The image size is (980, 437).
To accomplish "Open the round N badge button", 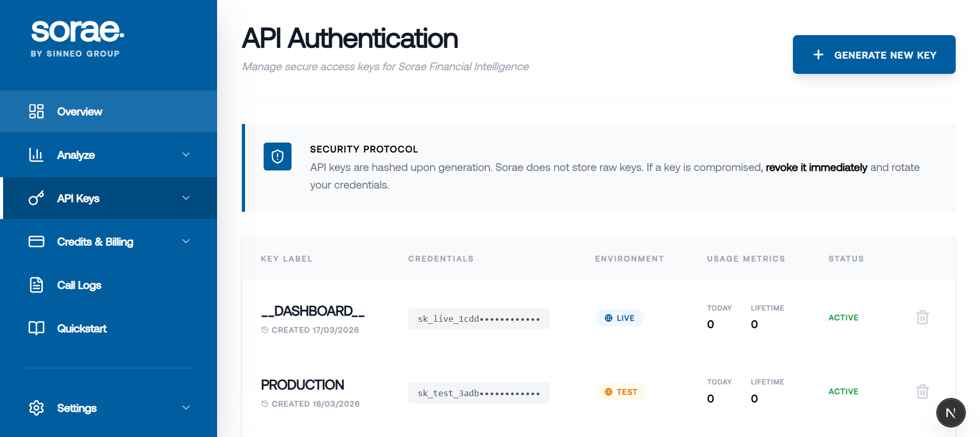I will [951, 413].
